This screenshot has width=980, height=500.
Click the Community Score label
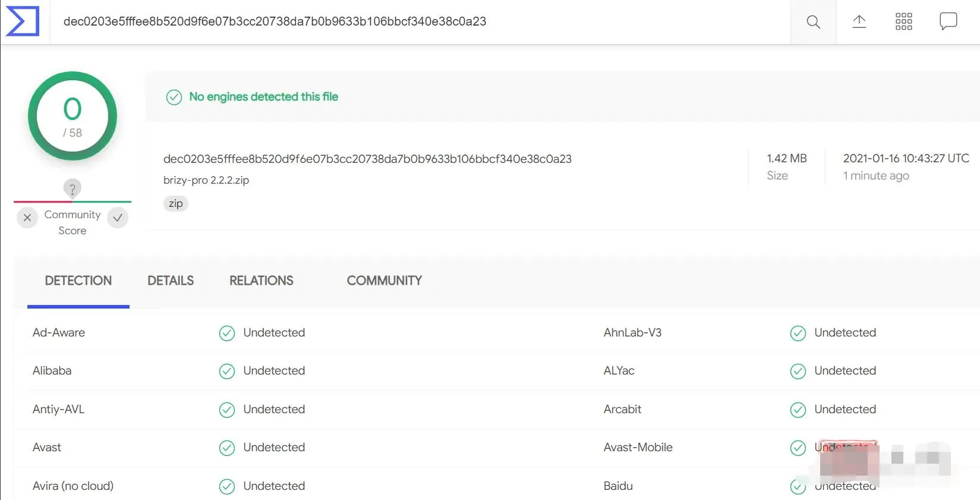point(73,222)
